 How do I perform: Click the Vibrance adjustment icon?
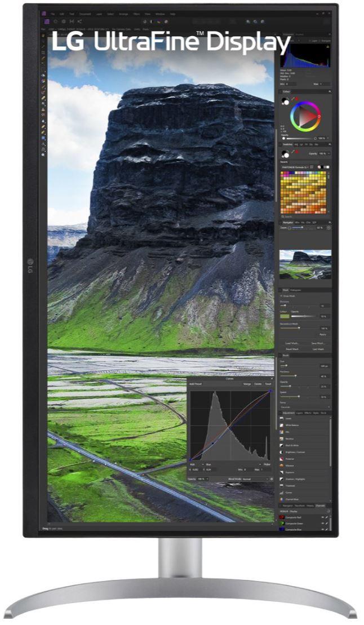click(282, 466)
